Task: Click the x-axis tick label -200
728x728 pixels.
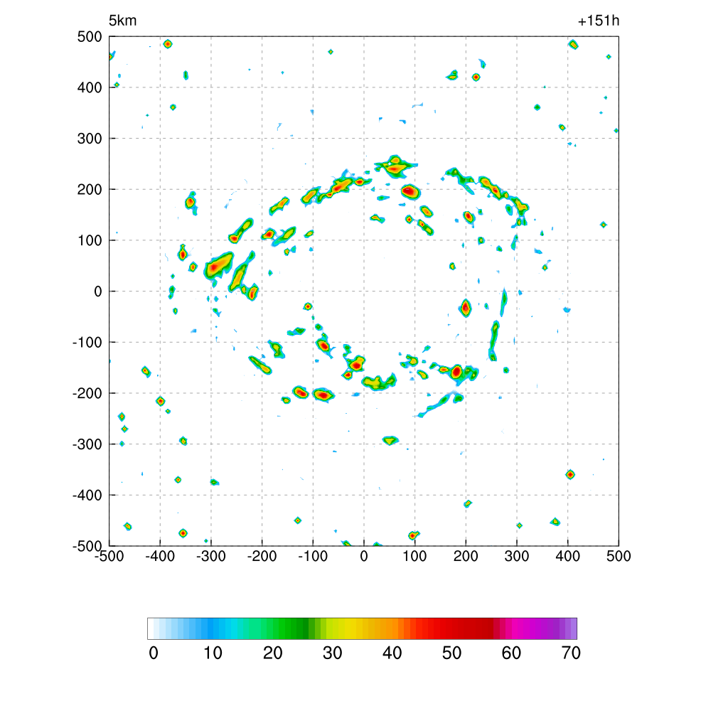Action: 262,556
